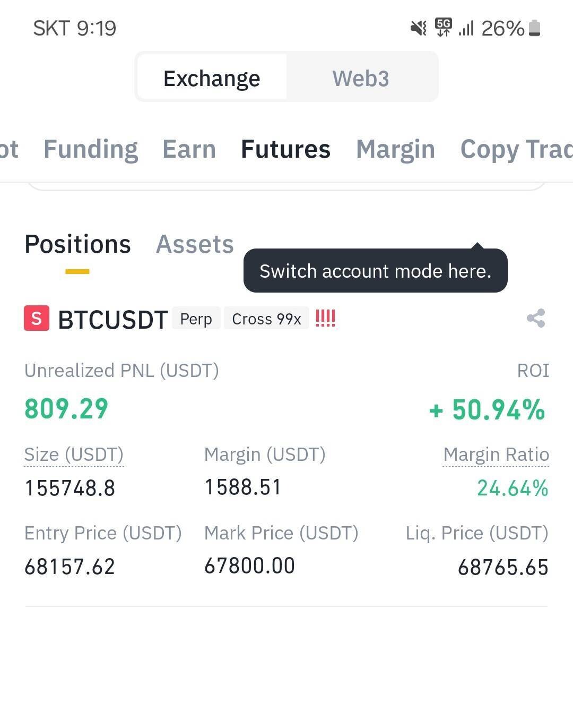Tap the Perp contract type tag

(x=196, y=319)
